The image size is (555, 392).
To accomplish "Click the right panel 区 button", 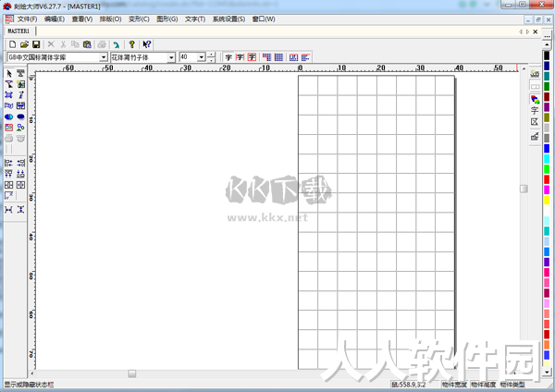I will tap(535, 122).
